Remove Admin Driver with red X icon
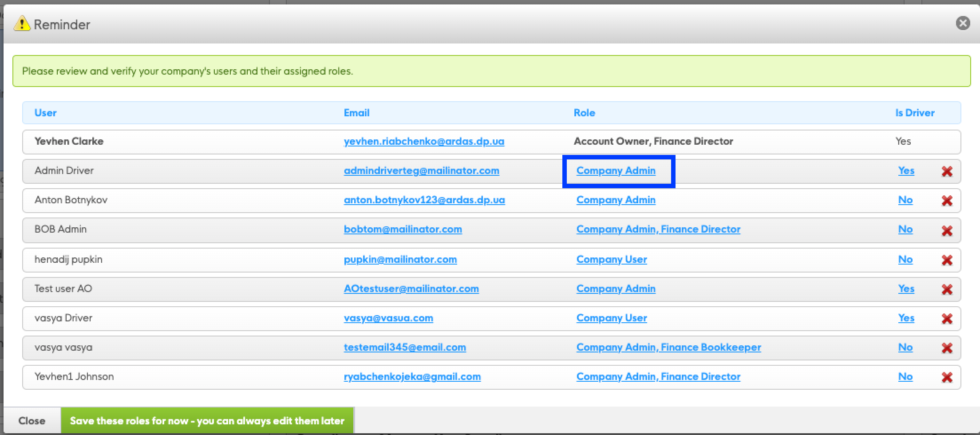 [x=947, y=171]
